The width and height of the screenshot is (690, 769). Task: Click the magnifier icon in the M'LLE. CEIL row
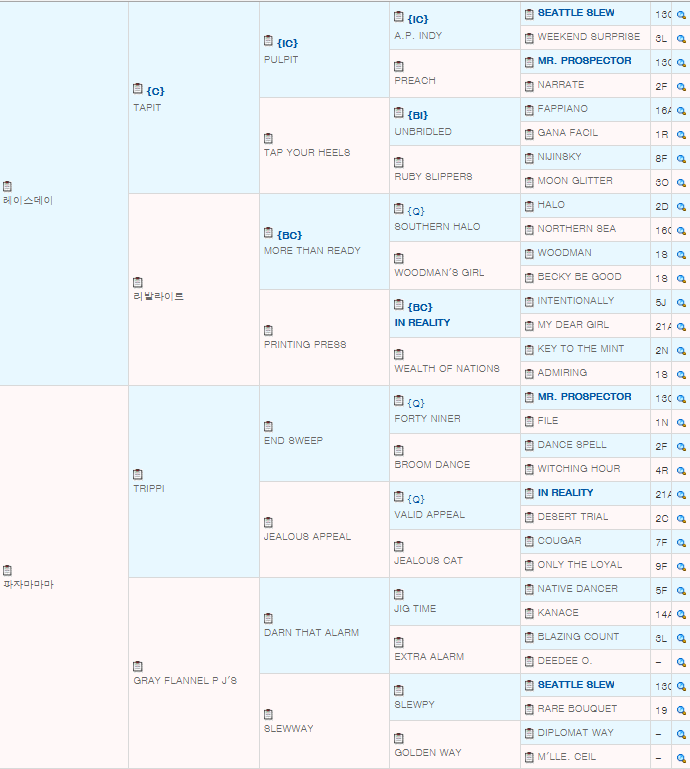pos(681,759)
